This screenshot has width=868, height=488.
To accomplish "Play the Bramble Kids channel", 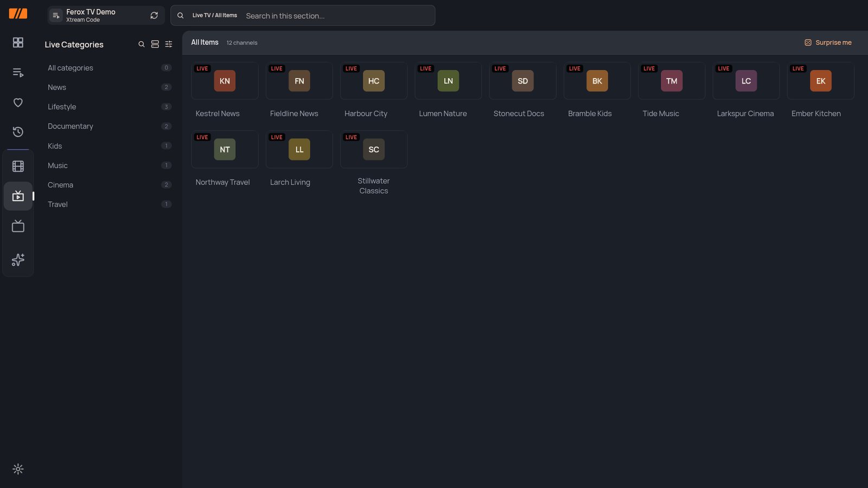I will (x=597, y=91).
